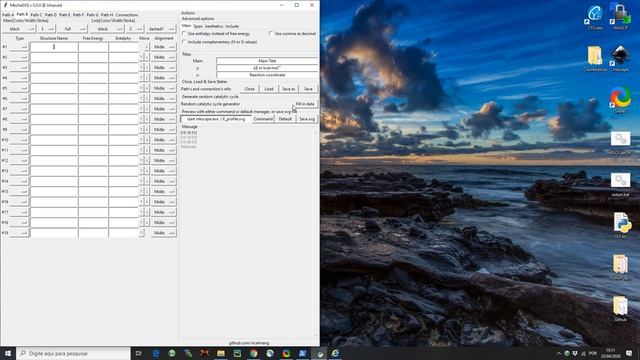Open the yellow folder beside Inkscape on desktop
Image resolution: width=640 pixels, height=360 pixels.
(595, 58)
